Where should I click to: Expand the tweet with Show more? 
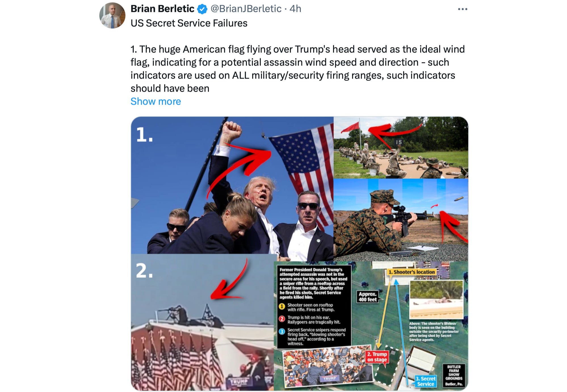coord(156,101)
